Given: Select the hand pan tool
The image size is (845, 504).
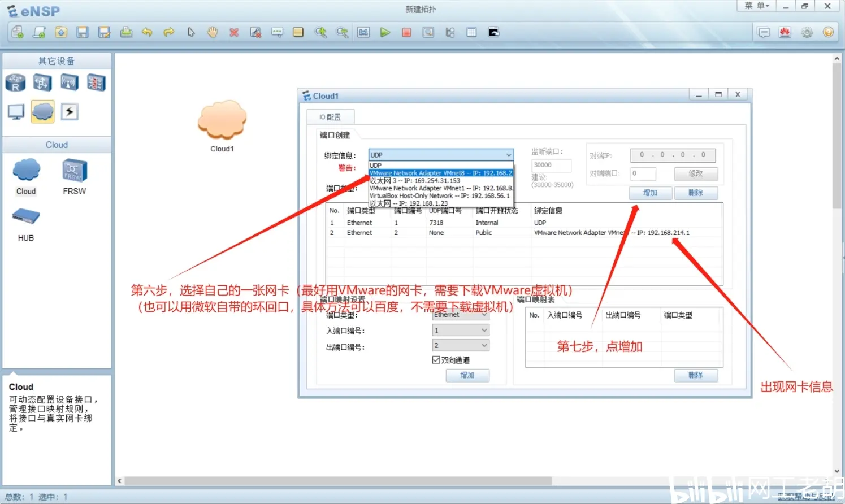Looking at the screenshot, I should 213,32.
